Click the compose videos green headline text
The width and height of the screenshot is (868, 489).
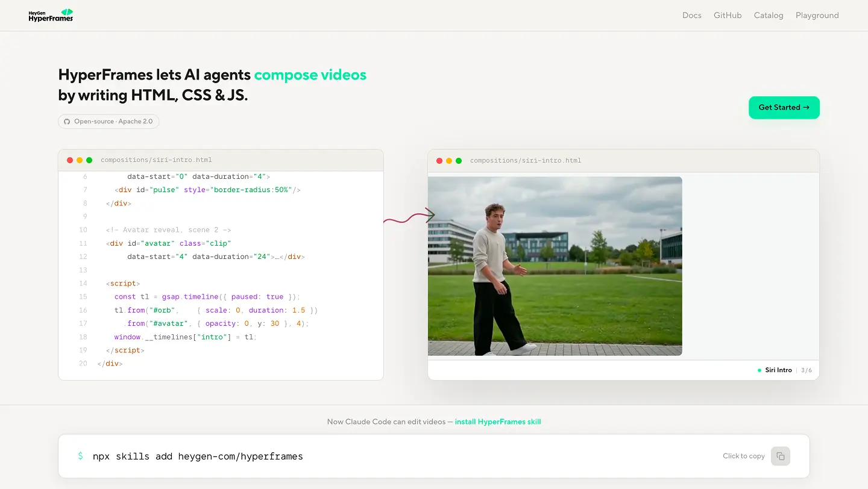pyautogui.click(x=310, y=75)
